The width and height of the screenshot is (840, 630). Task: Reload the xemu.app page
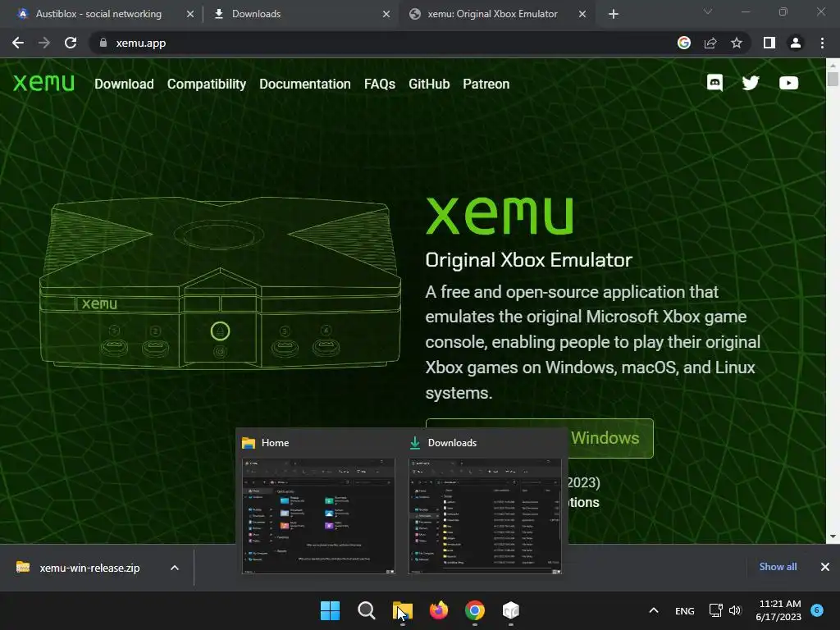pos(71,43)
